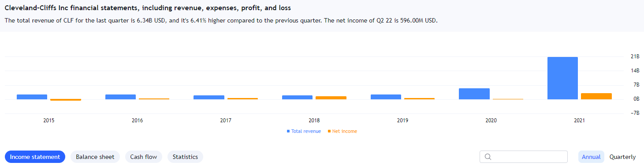Click the 2019 axis label
The width and height of the screenshot is (644, 166).
[402, 120]
